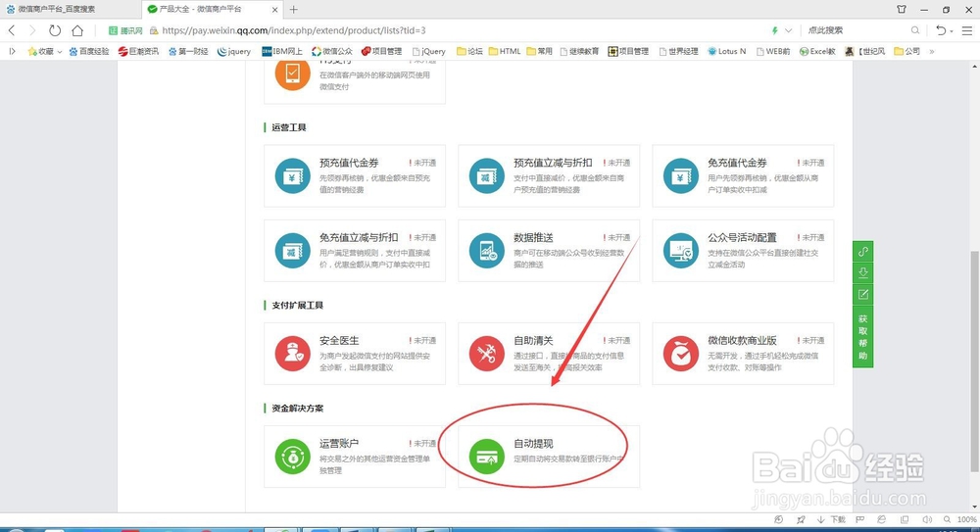
Task: Click the 运营账户 green icon
Action: point(292,457)
